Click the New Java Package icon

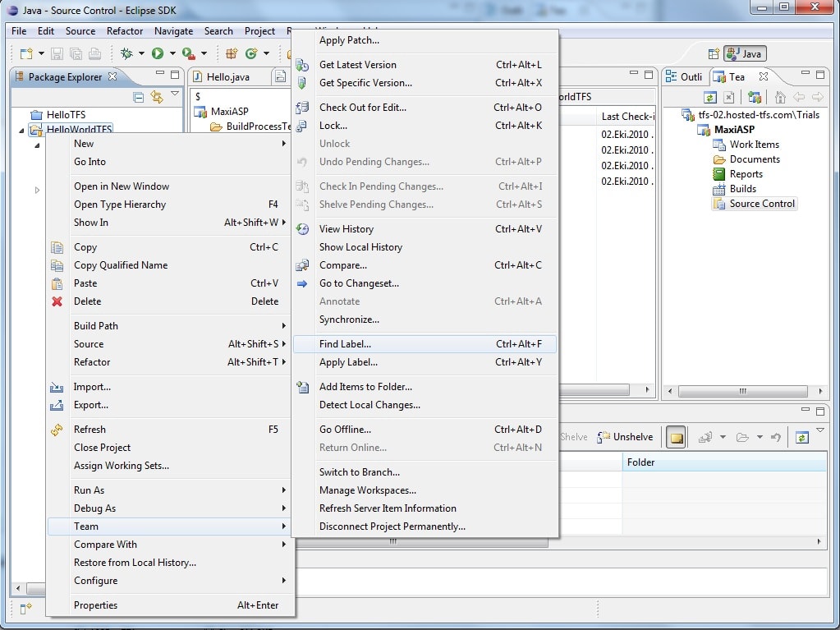point(232,53)
